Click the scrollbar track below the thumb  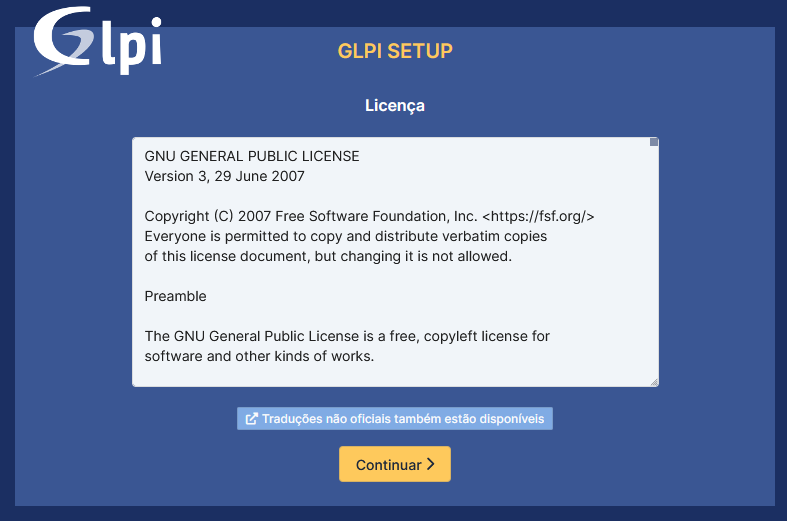[653, 261]
